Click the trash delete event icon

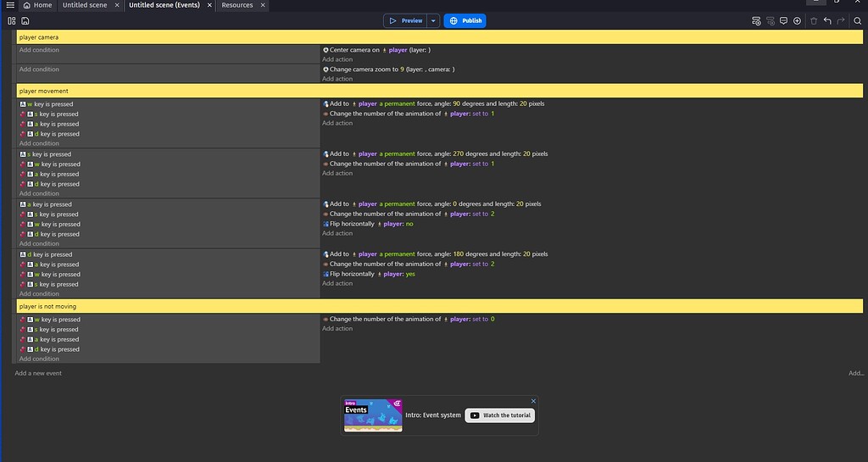pos(814,21)
